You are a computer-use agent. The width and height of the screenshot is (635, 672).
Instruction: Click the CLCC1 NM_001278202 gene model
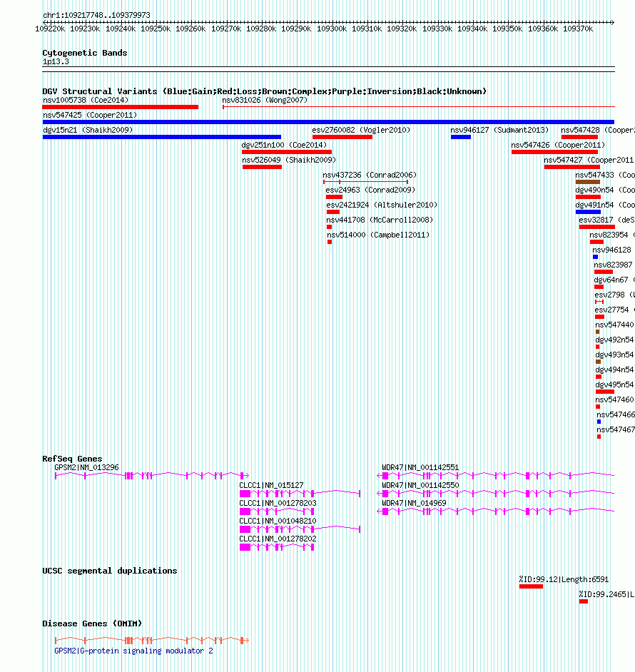tap(277, 547)
